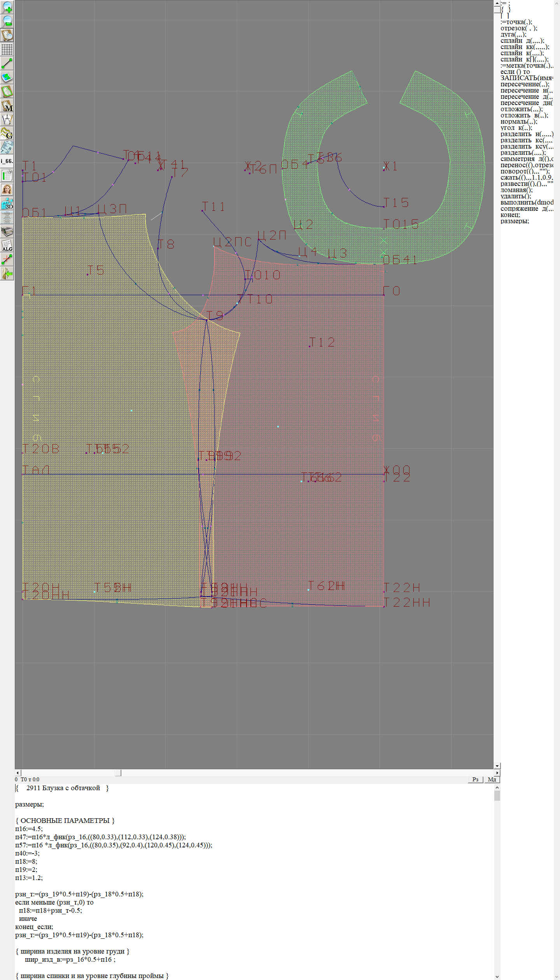The height and width of the screenshot is (980, 560).
Task: Click the compass and pencils drafting icon
Action: click(x=7, y=119)
